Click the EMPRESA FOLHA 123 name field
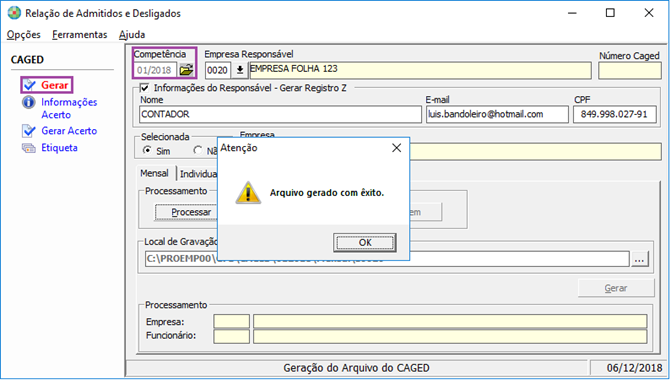 pyautogui.click(x=420, y=71)
